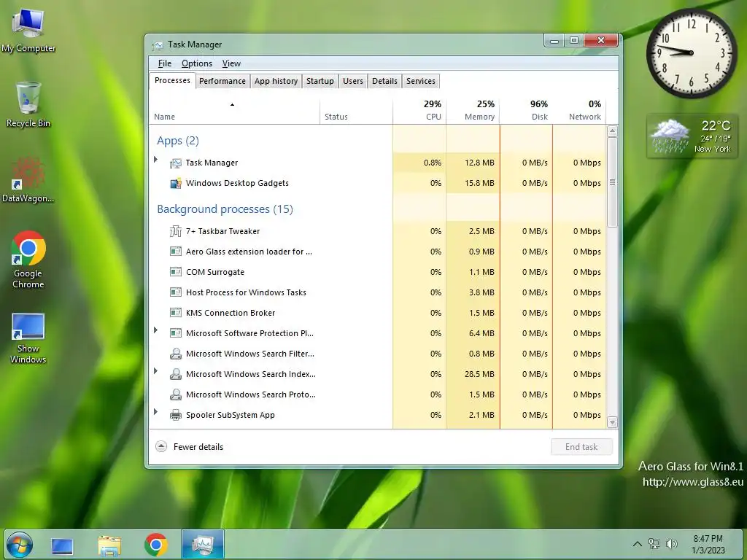Select the Show Windows desktop shortcut
Screen dimensions: 747x560
coord(28,338)
